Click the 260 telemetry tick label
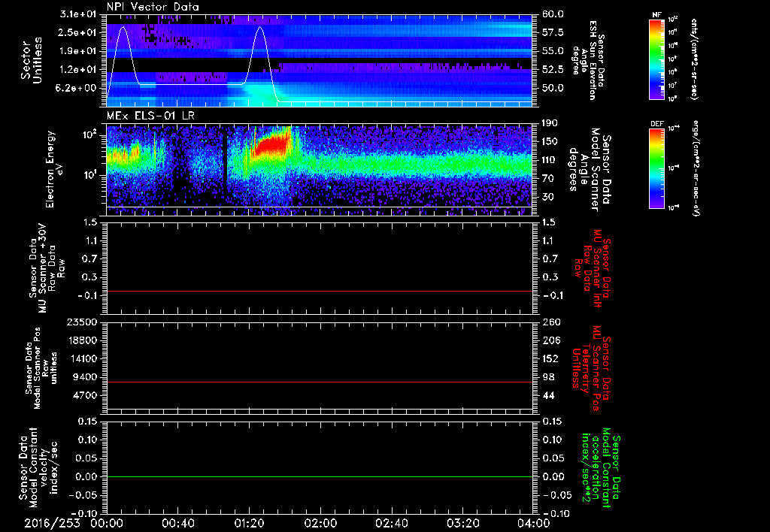The height and width of the screenshot is (532, 770). coord(550,322)
